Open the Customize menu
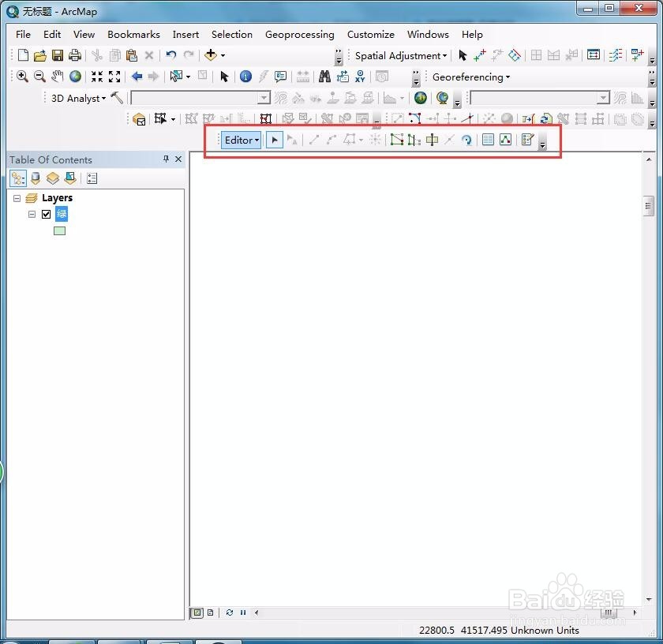 (x=370, y=34)
